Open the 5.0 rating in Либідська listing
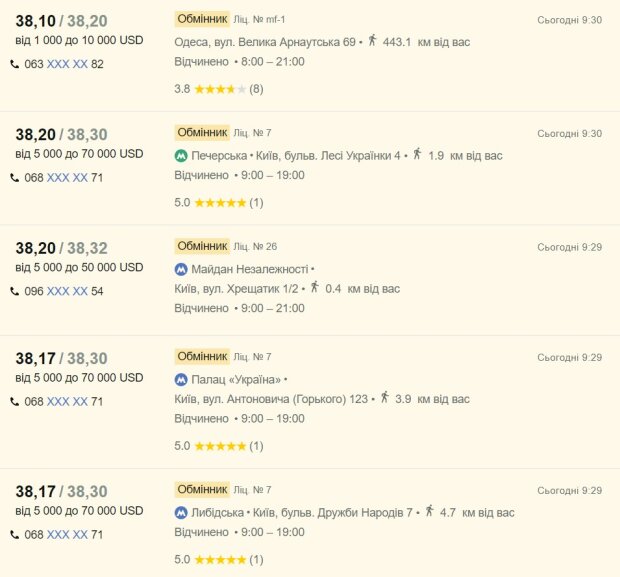Viewport: 620px width, 577px height. tap(219, 560)
